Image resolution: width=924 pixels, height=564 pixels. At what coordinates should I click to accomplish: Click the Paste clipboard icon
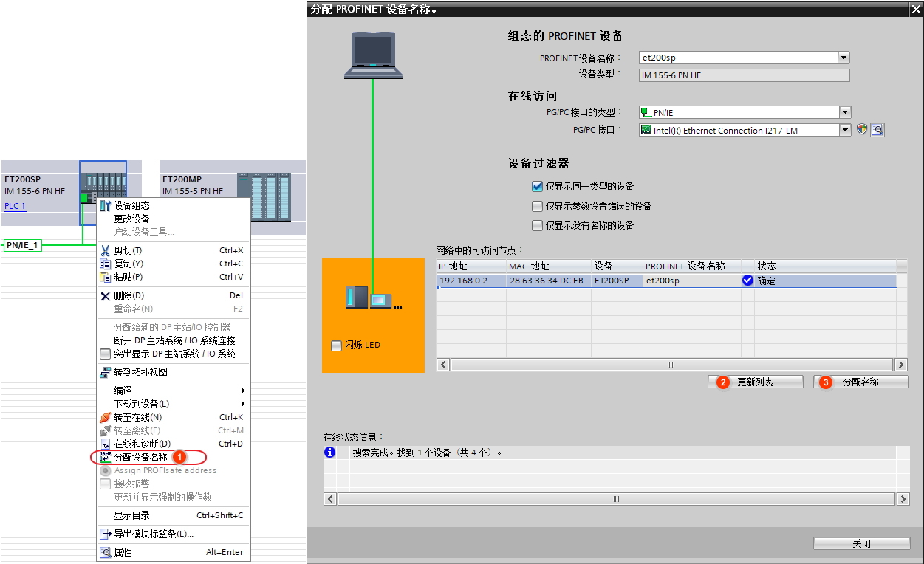pyautogui.click(x=106, y=277)
